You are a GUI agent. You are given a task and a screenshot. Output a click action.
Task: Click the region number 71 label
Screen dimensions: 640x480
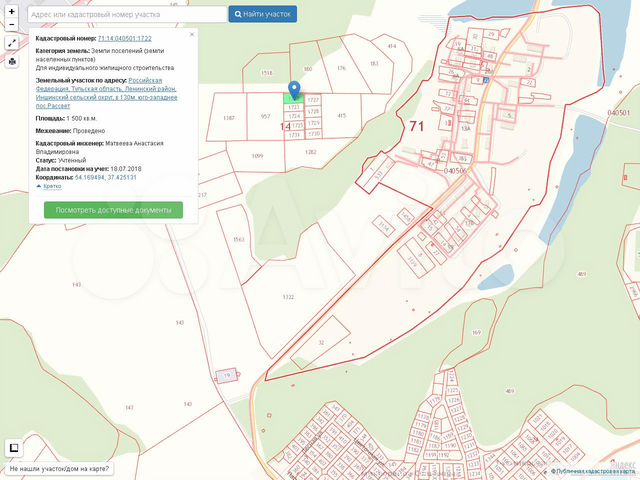(x=416, y=126)
